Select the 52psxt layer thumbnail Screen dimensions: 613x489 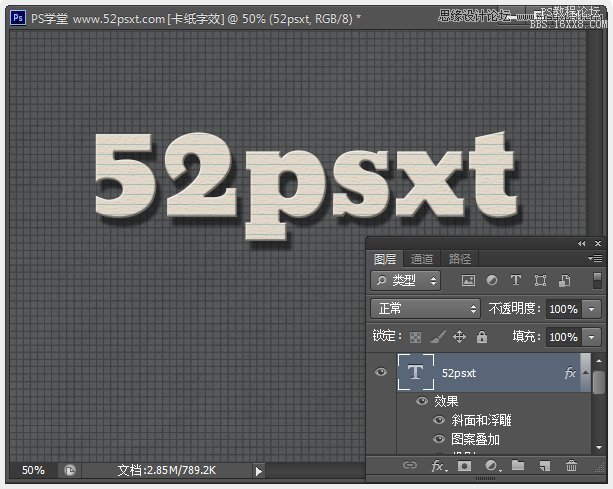click(x=416, y=372)
